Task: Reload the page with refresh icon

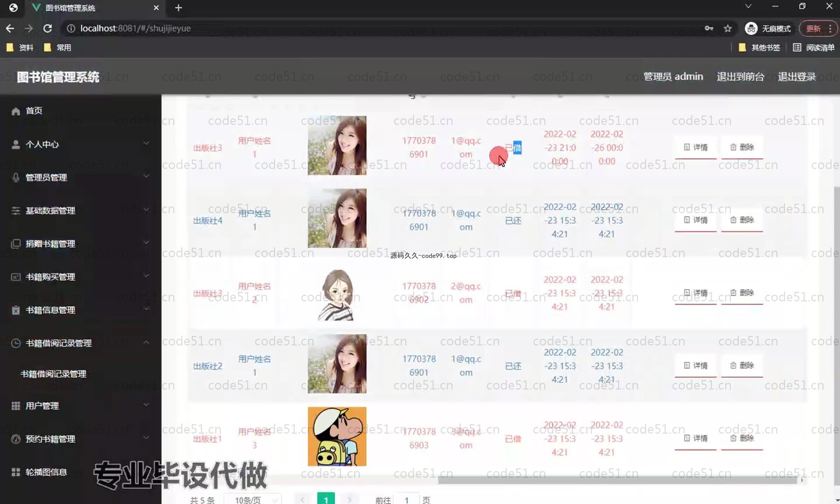Action: (x=48, y=28)
